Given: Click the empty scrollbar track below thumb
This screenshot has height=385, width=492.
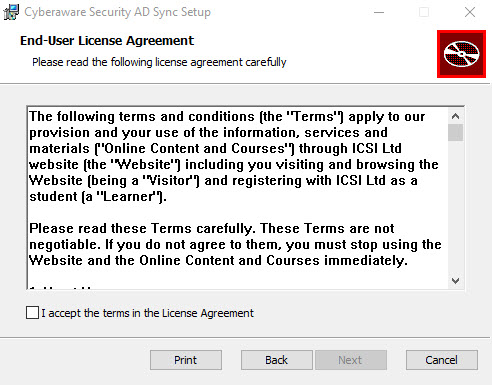Looking at the screenshot, I should pos(456,207).
